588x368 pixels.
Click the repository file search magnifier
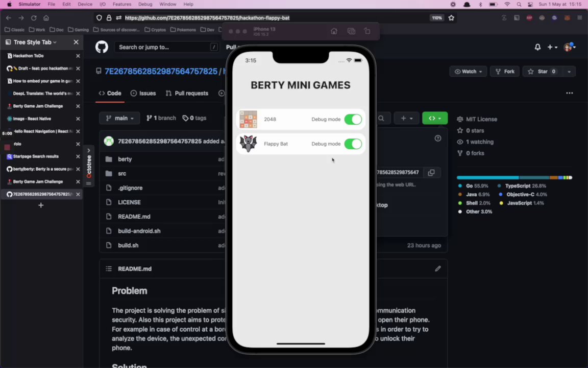pyautogui.click(x=381, y=118)
